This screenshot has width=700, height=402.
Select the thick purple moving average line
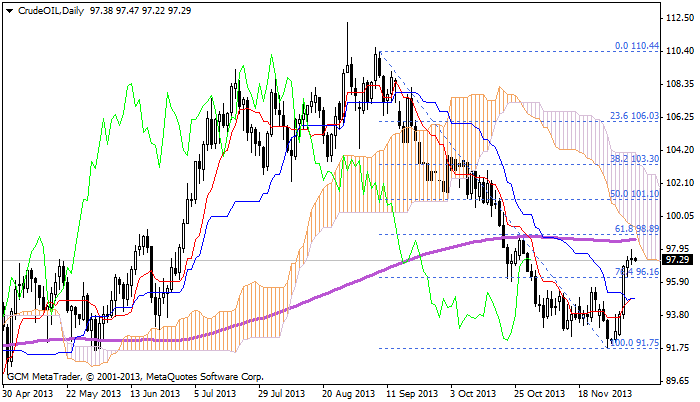[x=300, y=294]
